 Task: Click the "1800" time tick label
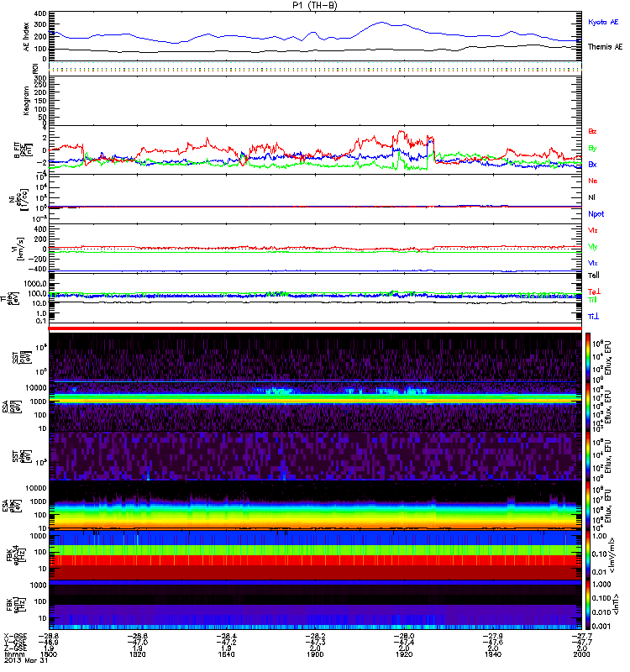49,654
